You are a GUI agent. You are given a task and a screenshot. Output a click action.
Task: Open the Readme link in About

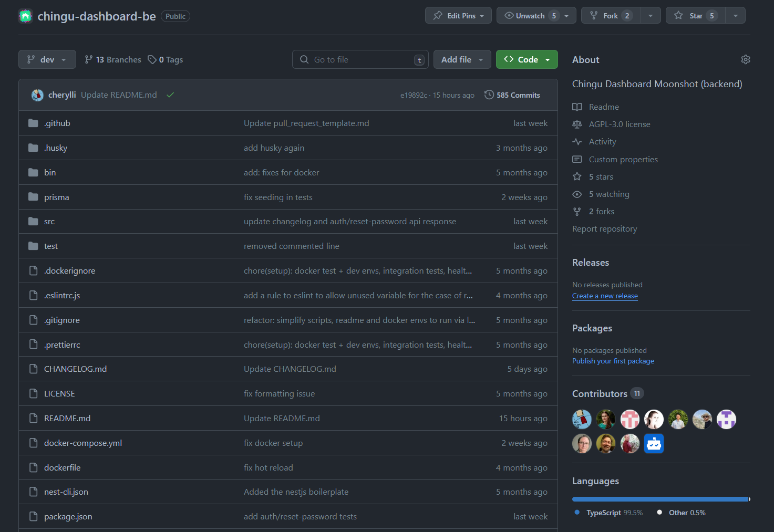click(x=604, y=107)
